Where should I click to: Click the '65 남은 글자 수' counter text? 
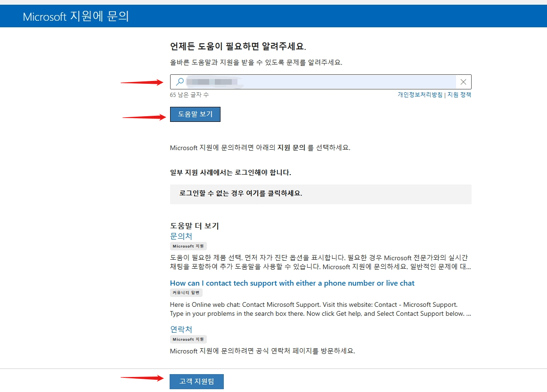pos(189,95)
